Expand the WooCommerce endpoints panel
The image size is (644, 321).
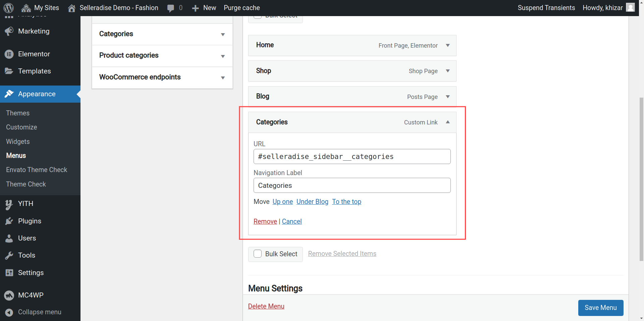[x=223, y=78]
